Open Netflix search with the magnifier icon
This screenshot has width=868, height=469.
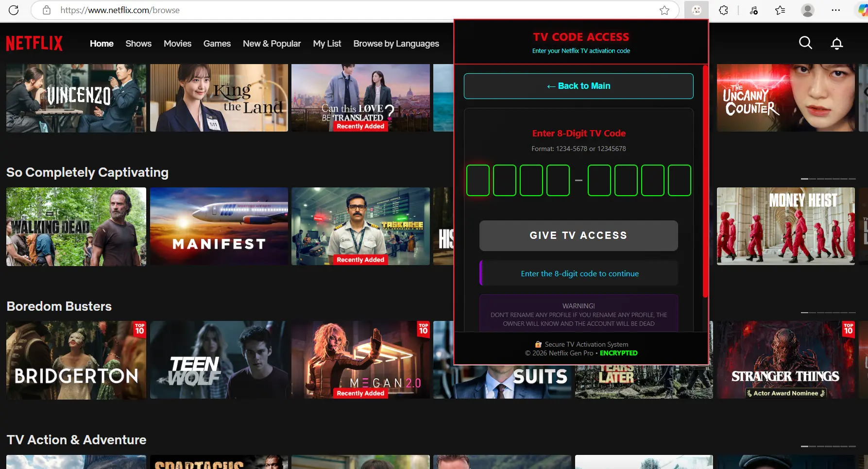click(x=805, y=43)
